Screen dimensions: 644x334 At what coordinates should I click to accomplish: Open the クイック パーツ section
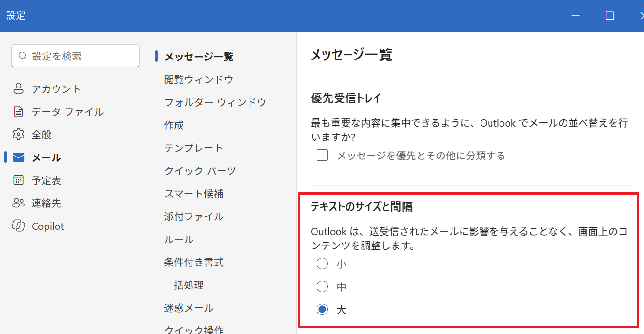200,171
